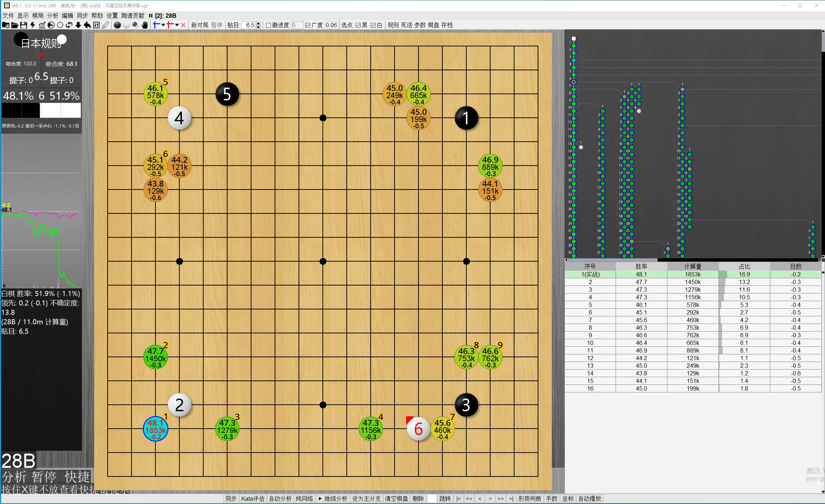Click the lightning bolt analyze icon

[x=33, y=25]
